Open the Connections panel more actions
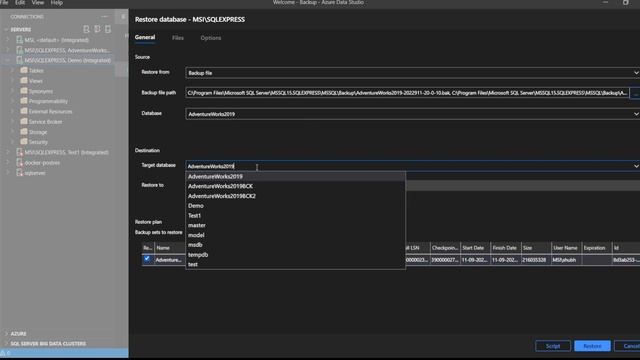Screen dimensions: 640x360 tap(104, 17)
